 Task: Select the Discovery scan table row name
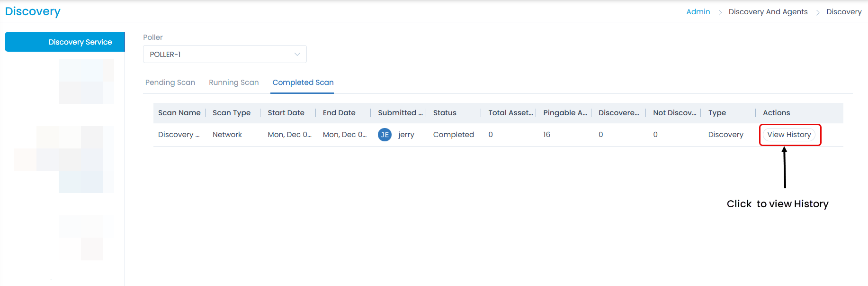[x=179, y=135]
